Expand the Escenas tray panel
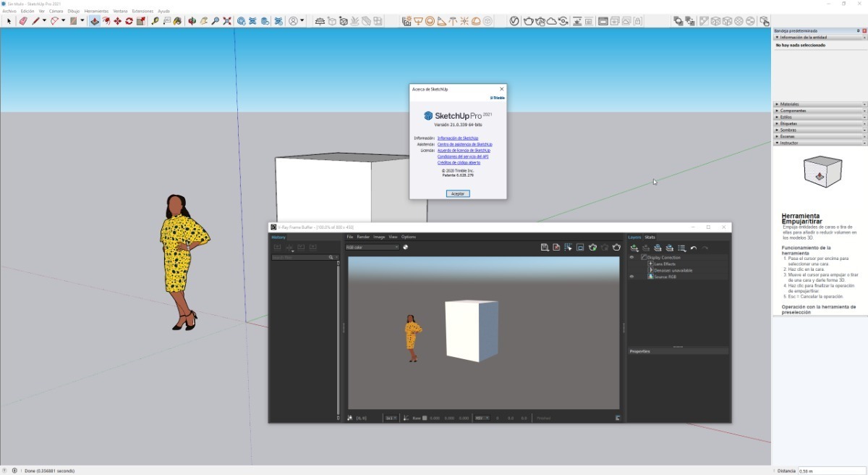The height and width of the screenshot is (475, 868). click(x=820, y=136)
